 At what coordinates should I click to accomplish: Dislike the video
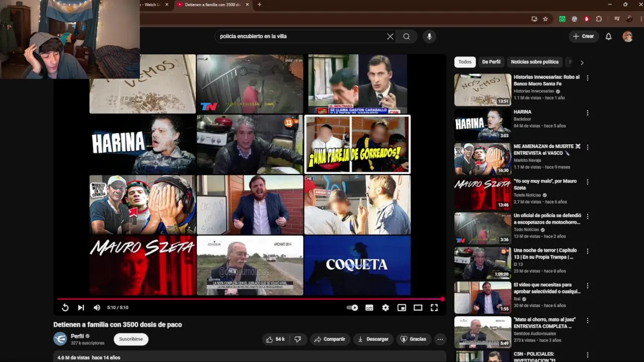coord(298,339)
